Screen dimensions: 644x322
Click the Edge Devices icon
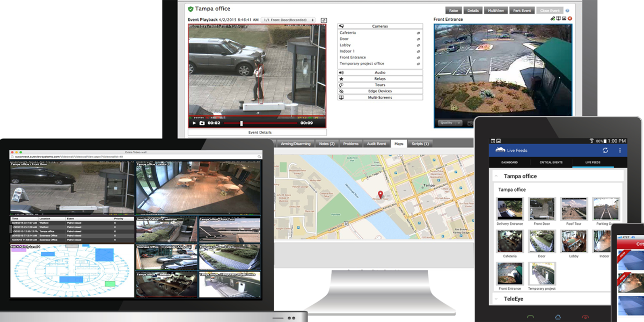pos(341,91)
